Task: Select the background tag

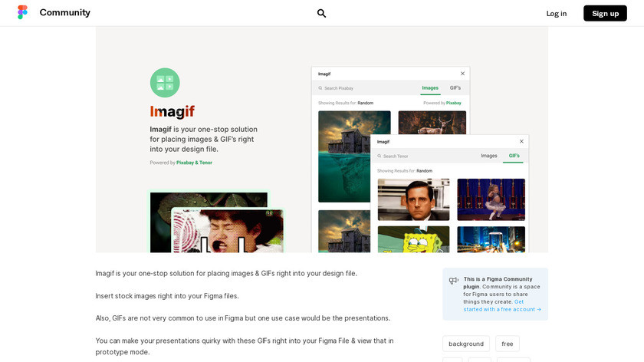Action: click(466, 344)
